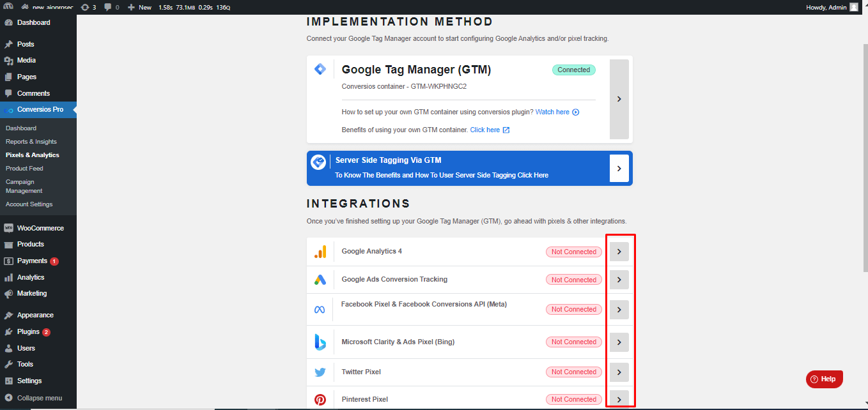
Task: Open Product Feed submenu
Action: pos(24,168)
